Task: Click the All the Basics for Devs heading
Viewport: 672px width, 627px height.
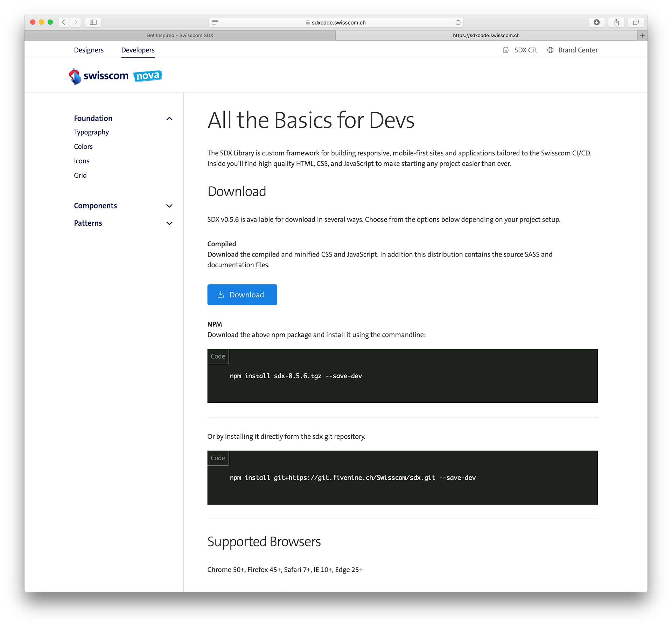Action: tap(311, 120)
